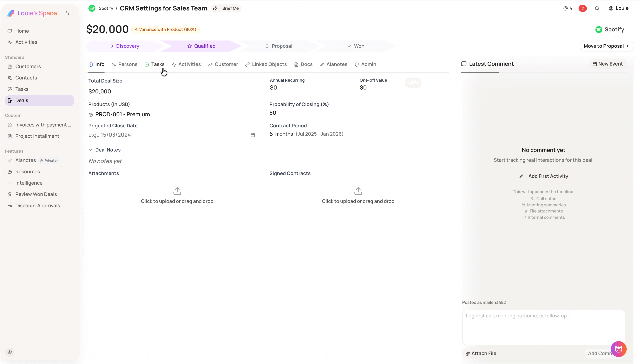Switch to the Info tab

pyautogui.click(x=96, y=64)
